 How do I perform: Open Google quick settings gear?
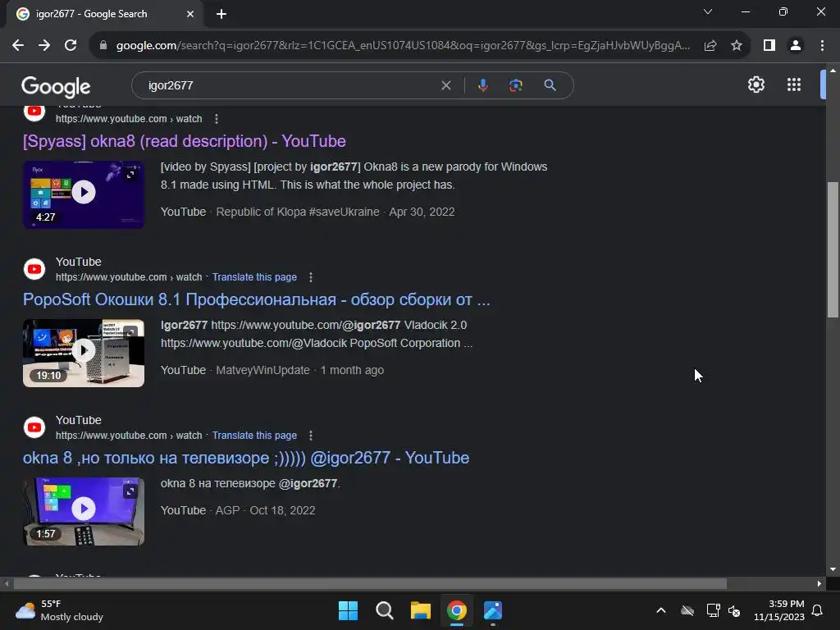[756, 84]
